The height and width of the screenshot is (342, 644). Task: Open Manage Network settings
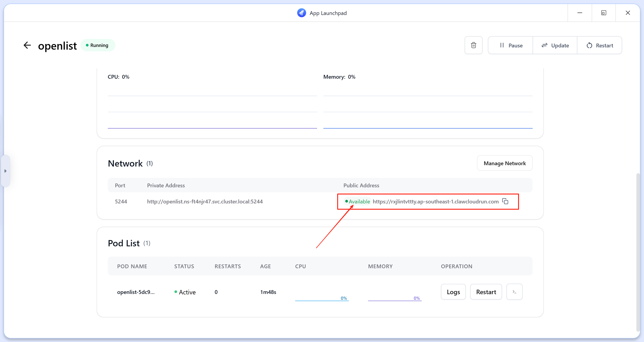click(505, 163)
